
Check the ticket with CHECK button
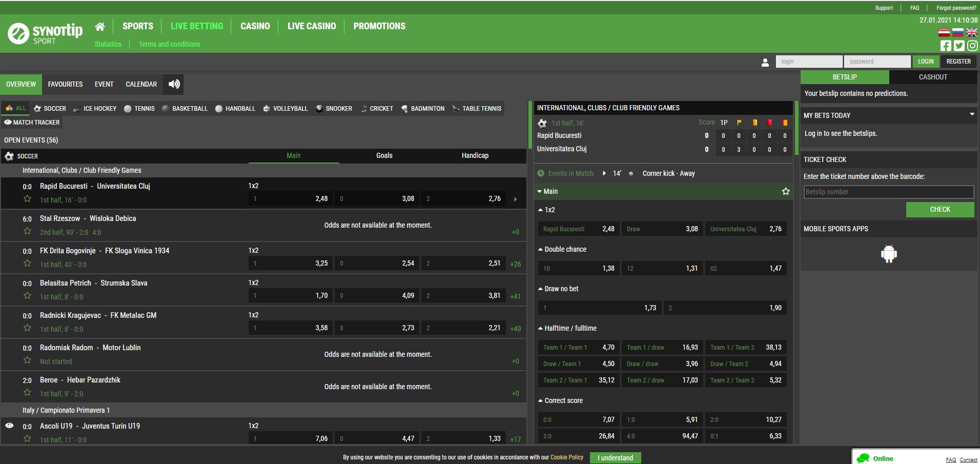coord(940,209)
